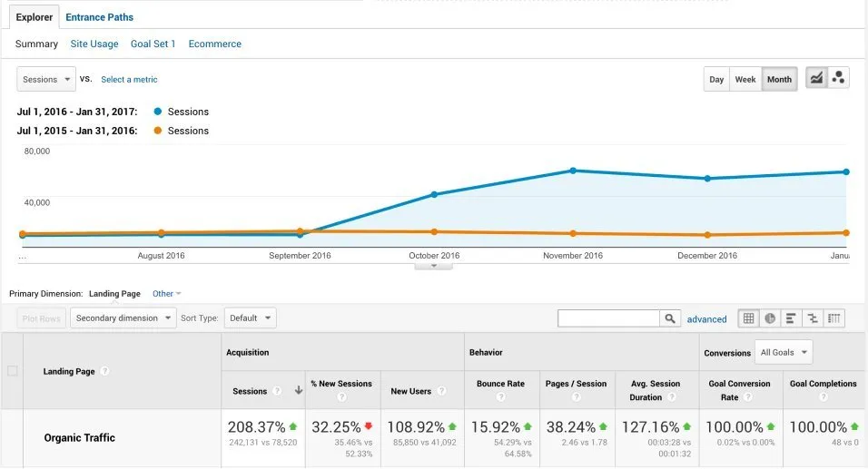
Task: Switch to line chart view
Action: click(816, 79)
